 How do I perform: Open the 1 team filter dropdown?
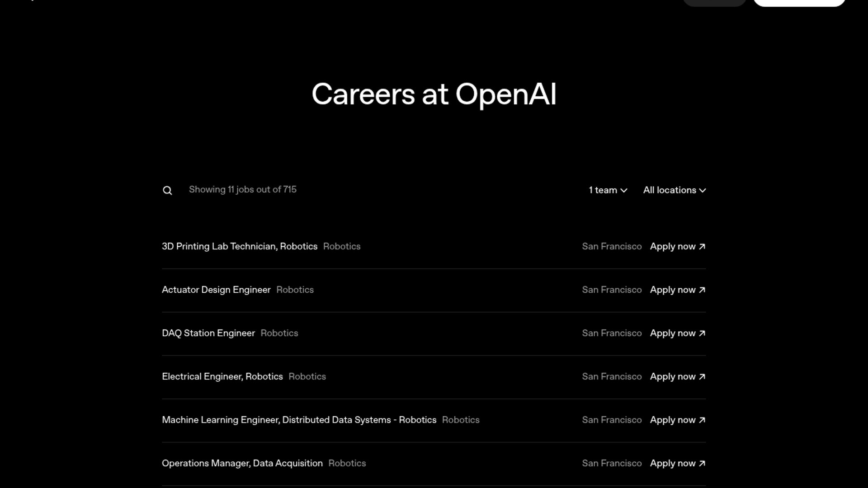(x=608, y=190)
